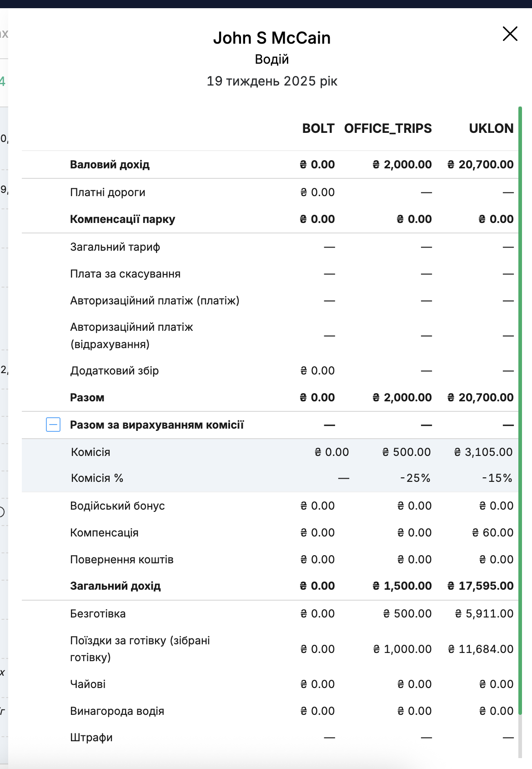Click BOLT value in 'Платні дороги' row
Screen dimensions: 532x769
pyautogui.click(x=317, y=192)
